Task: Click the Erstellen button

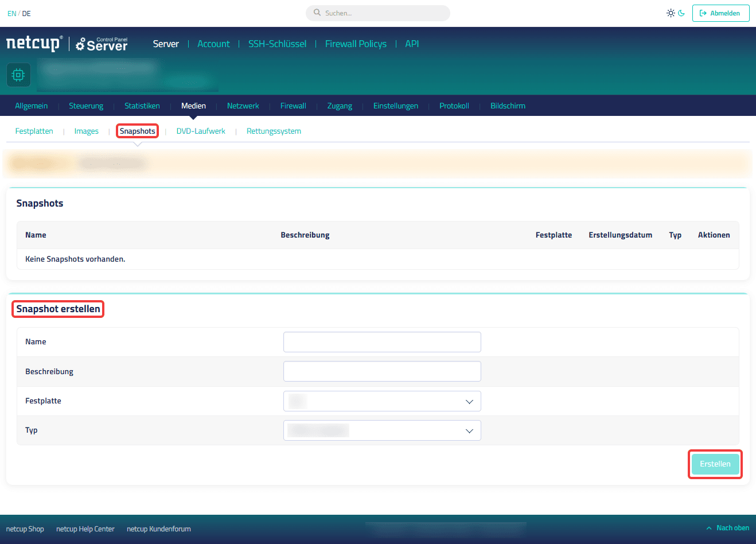Action: point(715,464)
